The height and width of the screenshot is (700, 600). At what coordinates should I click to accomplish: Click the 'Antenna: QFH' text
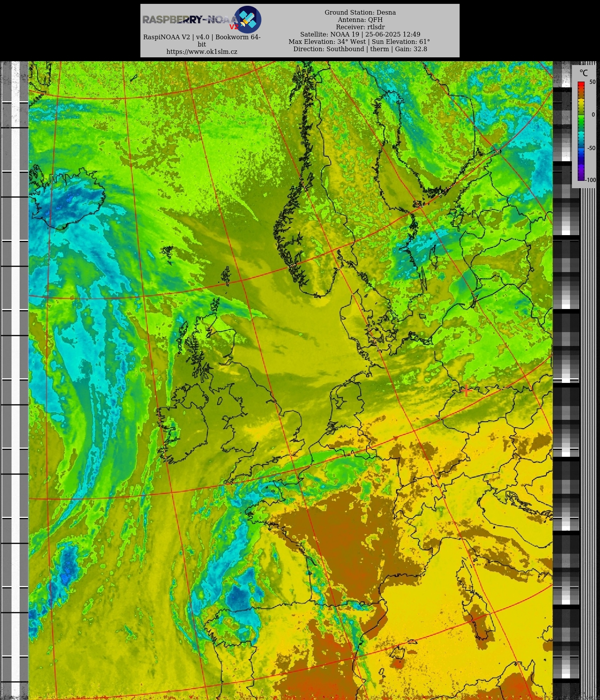pyautogui.click(x=360, y=20)
